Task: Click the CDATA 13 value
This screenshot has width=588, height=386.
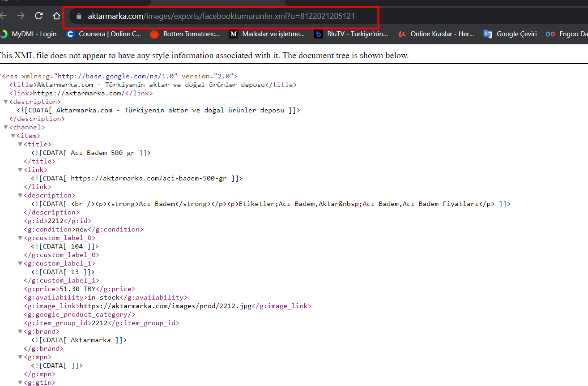Action: click(63, 272)
